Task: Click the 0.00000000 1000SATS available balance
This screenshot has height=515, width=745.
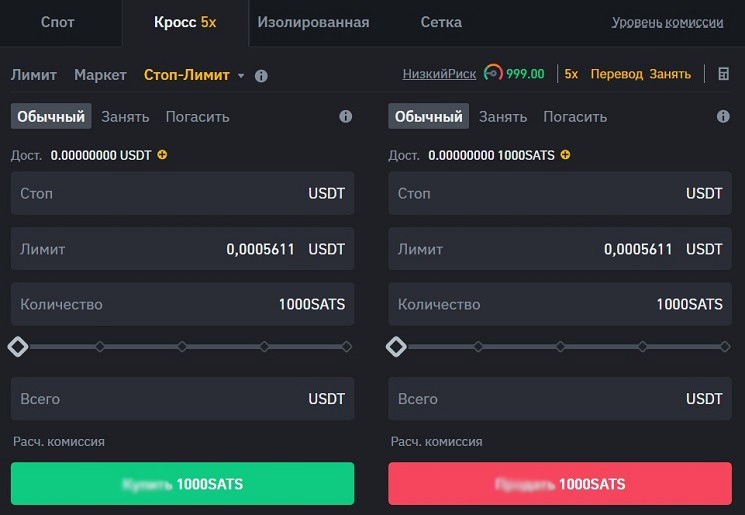Action: tap(491, 155)
